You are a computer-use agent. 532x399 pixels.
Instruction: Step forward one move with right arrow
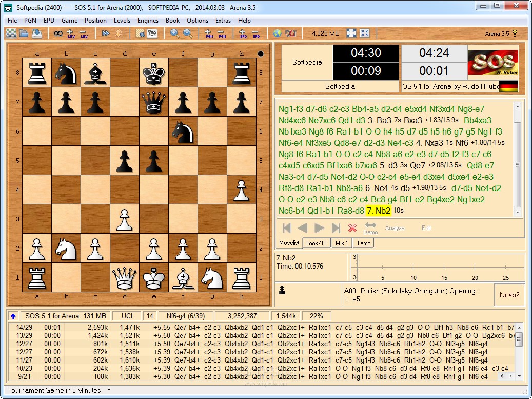pos(319,228)
